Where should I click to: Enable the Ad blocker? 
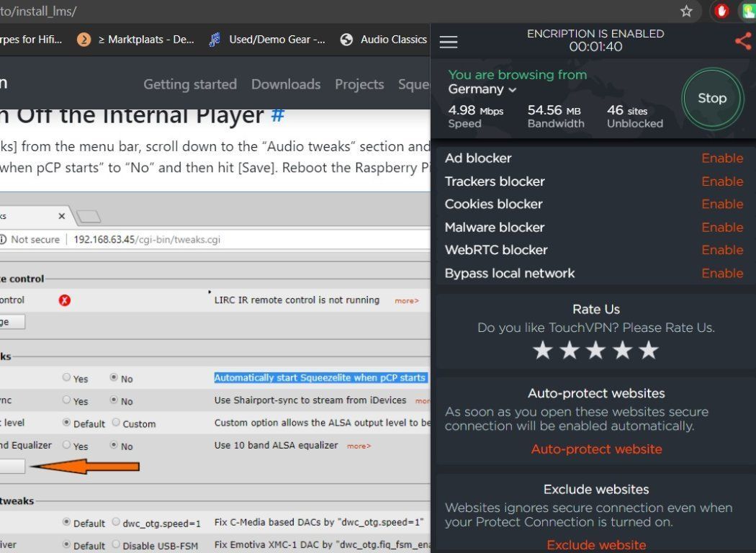click(721, 158)
